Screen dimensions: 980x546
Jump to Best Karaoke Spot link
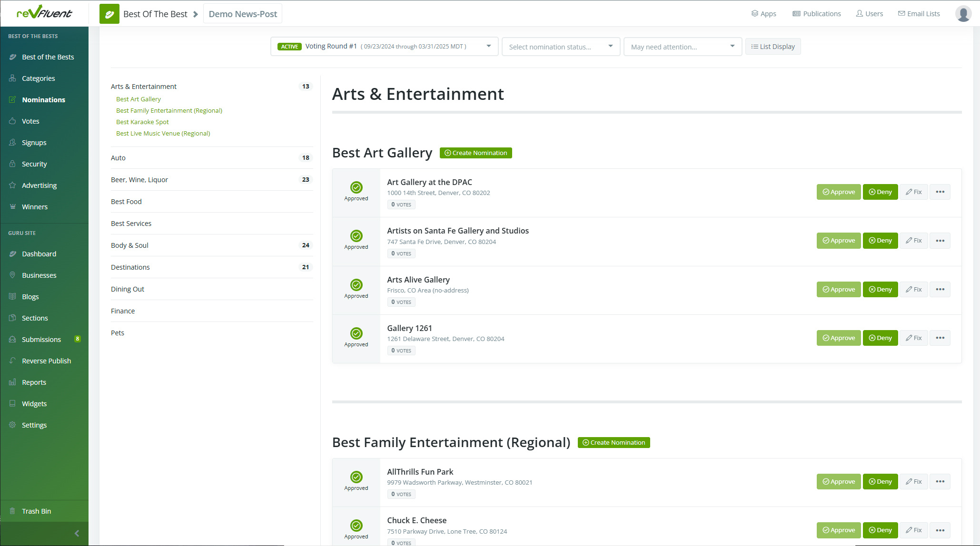coord(142,122)
